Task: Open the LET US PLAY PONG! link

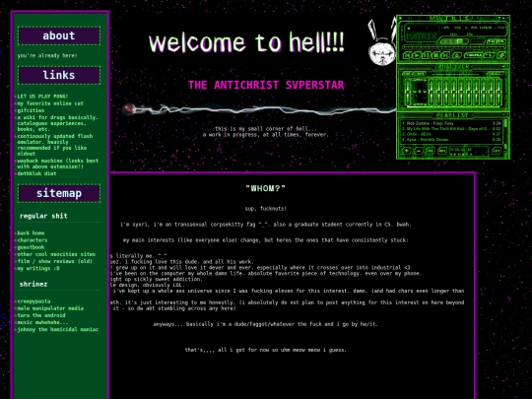Action: coord(42,97)
